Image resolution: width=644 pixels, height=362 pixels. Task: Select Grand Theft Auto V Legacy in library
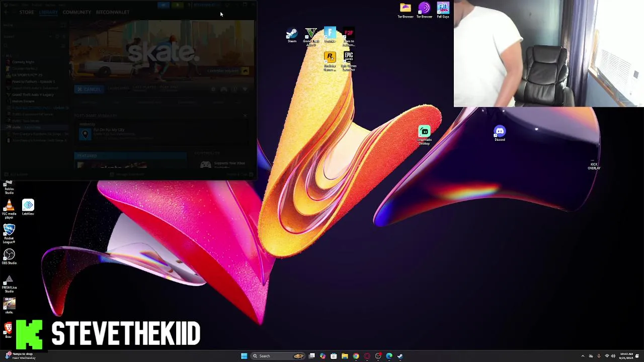[33, 95]
